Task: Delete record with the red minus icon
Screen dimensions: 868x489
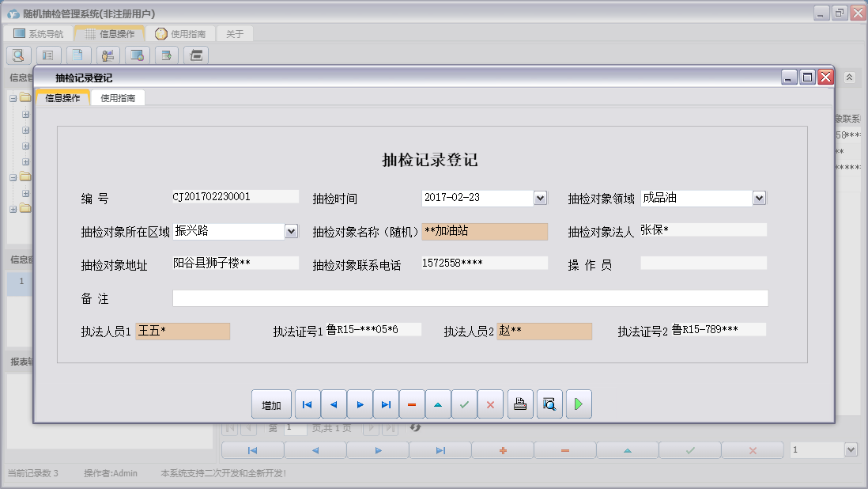Action: click(x=412, y=404)
